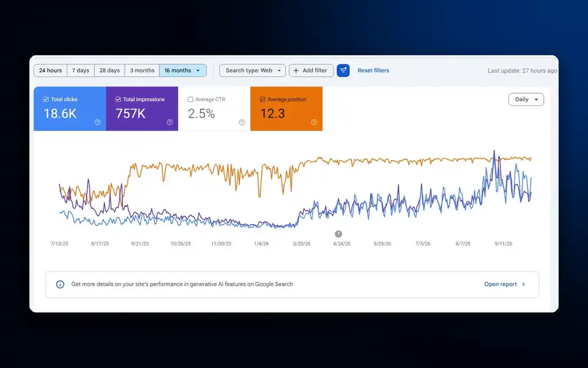Expand the 16 months date range dropdown
The image size is (588, 368).
click(x=183, y=71)
